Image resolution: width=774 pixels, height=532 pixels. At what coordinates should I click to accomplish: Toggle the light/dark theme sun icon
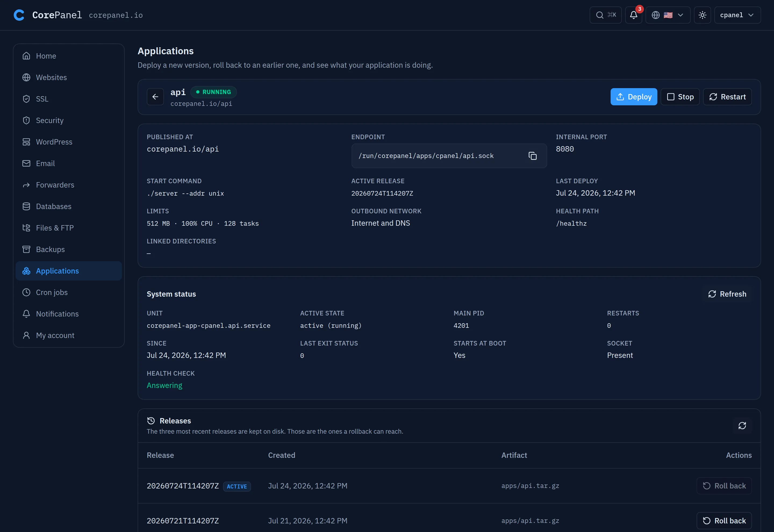coord(702,15)
